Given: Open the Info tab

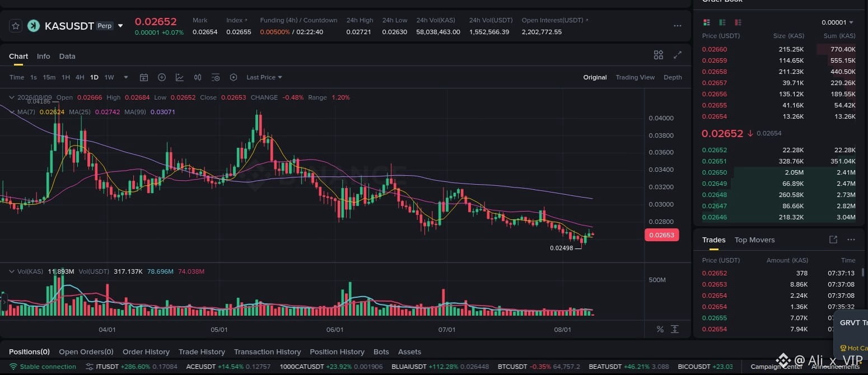Looking at the screenshot, I should (44, 56).
